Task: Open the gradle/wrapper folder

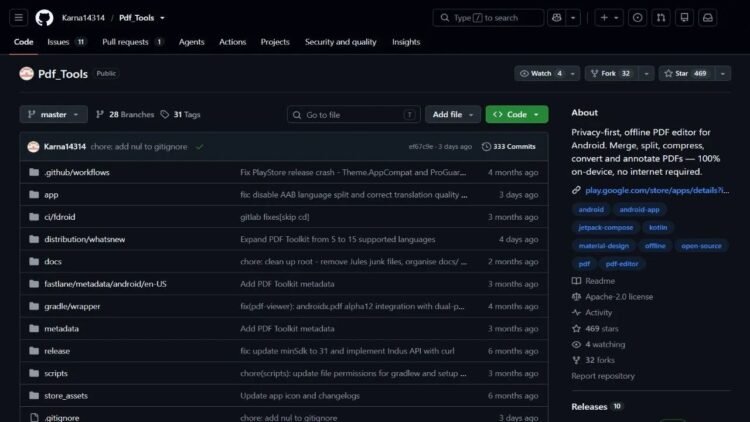Action: tap(72, 306)
